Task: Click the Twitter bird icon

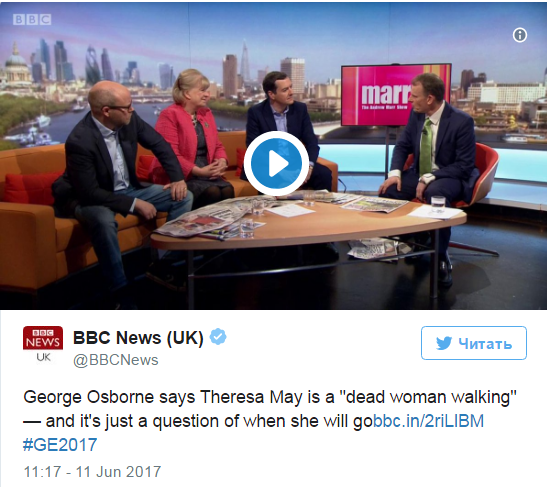Action: click(444, 343)
